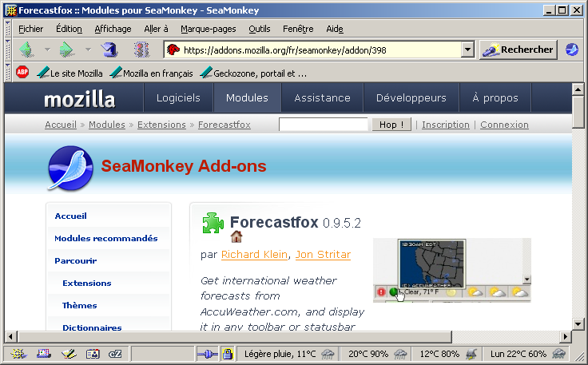Open the Aide menu
The width and height of the screenshot is (588, 365).
point(335,29)
